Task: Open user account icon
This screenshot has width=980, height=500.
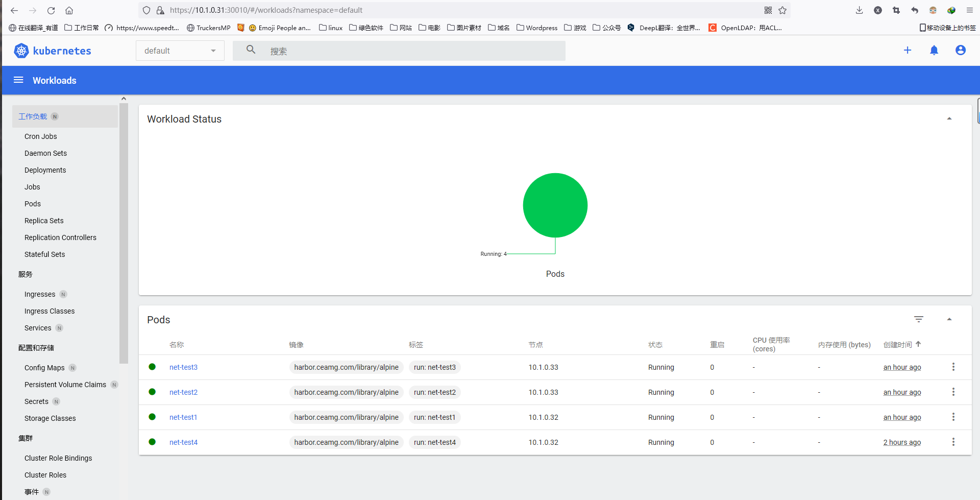Action: pos(961,50)
